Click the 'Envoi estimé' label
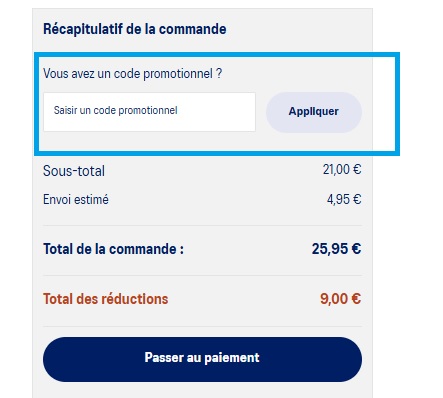443x398 pixels. (x=76, y=200)
